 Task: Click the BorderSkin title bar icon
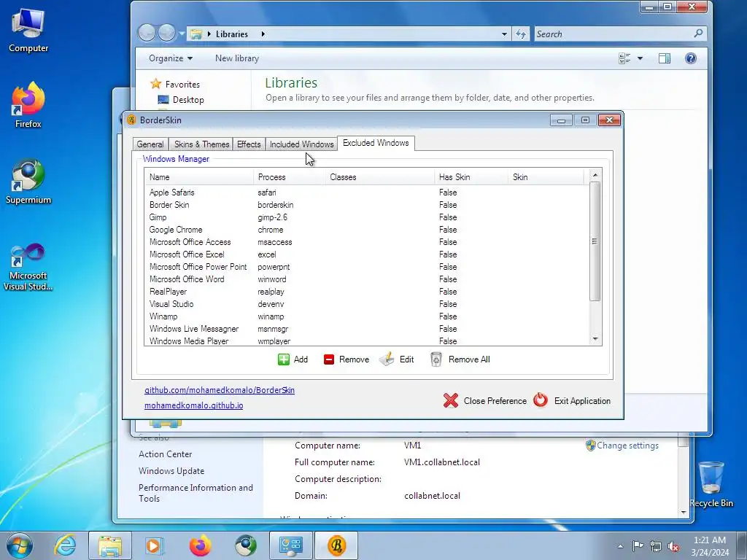[x=131, y=120]
